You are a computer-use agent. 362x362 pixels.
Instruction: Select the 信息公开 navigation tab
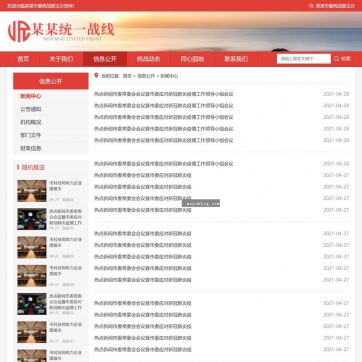pyautogui.click(x=105, y=59)
